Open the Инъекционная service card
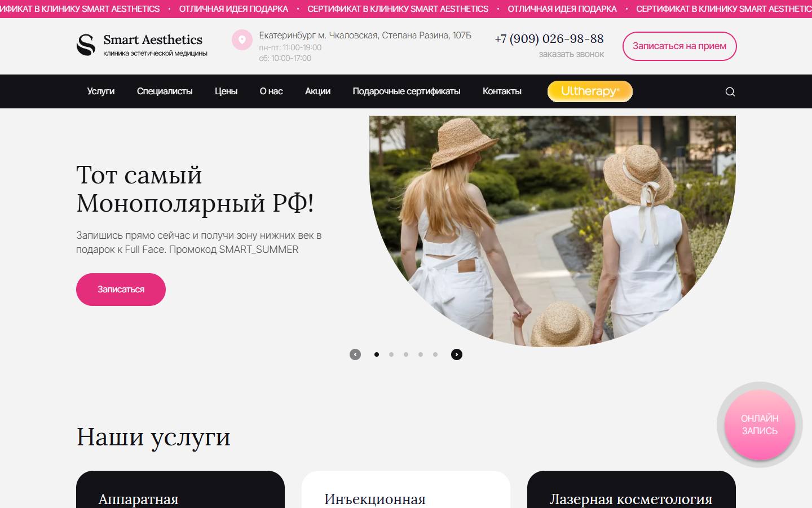Image resolution: width=812 pixels, height=508 pixels. click(x=406, y=490)
